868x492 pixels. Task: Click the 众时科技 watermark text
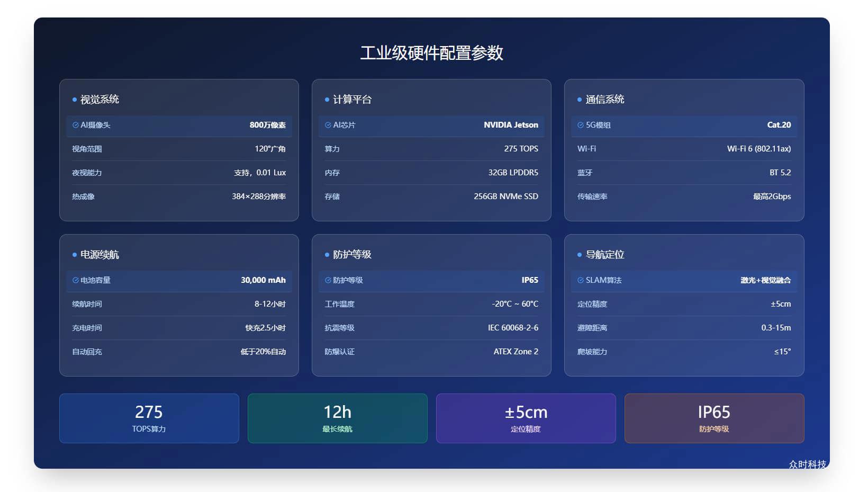pos(807,464)
